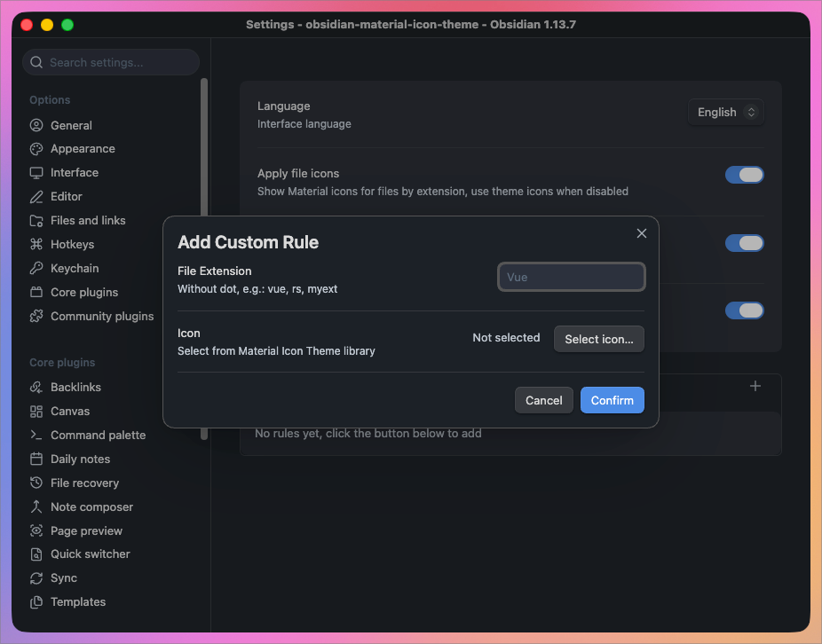Click the Quick switcher file icon
Screen dimensions: 822x644
point(36,554)
